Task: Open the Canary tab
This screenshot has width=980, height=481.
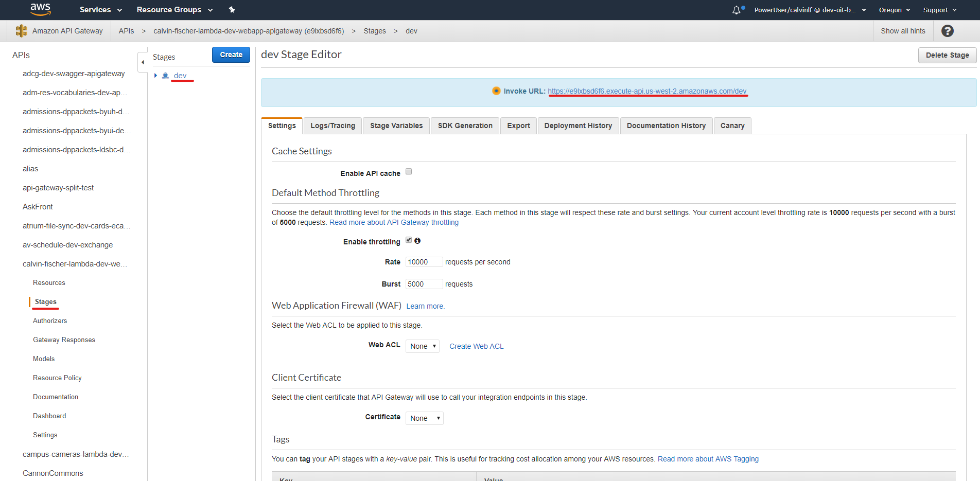Action: pyautogui.click(x=732, y=126)
